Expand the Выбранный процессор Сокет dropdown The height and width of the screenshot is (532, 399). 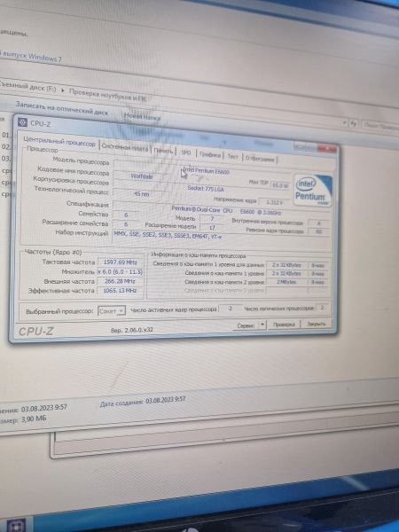112,310
